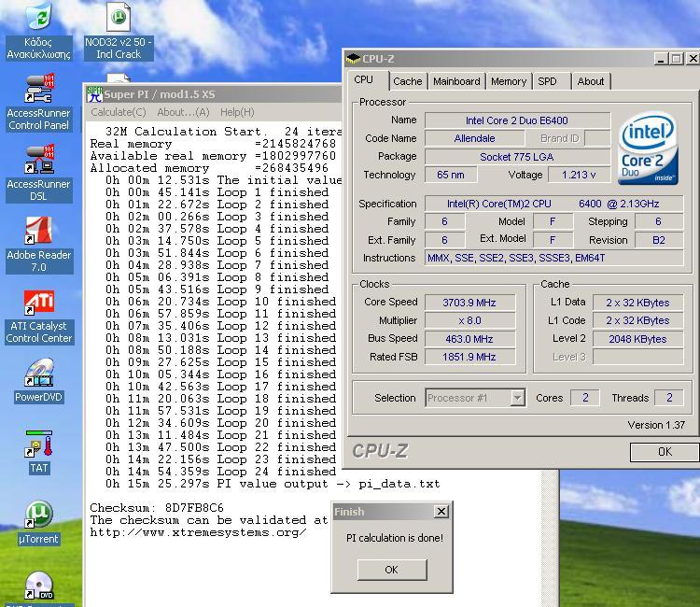The image size is (700, 607).
Task: Open the TAT thermometer shortcut
Action: (x=39, y=452)
